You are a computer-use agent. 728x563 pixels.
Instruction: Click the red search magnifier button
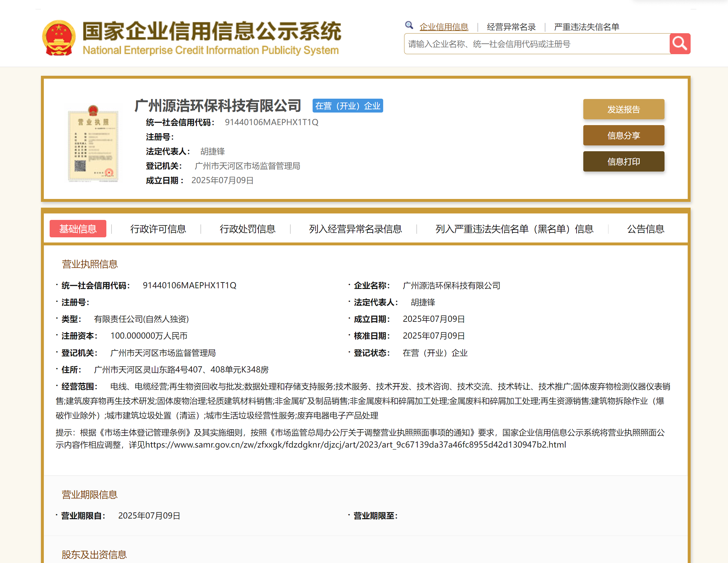[x=679, y=44]
